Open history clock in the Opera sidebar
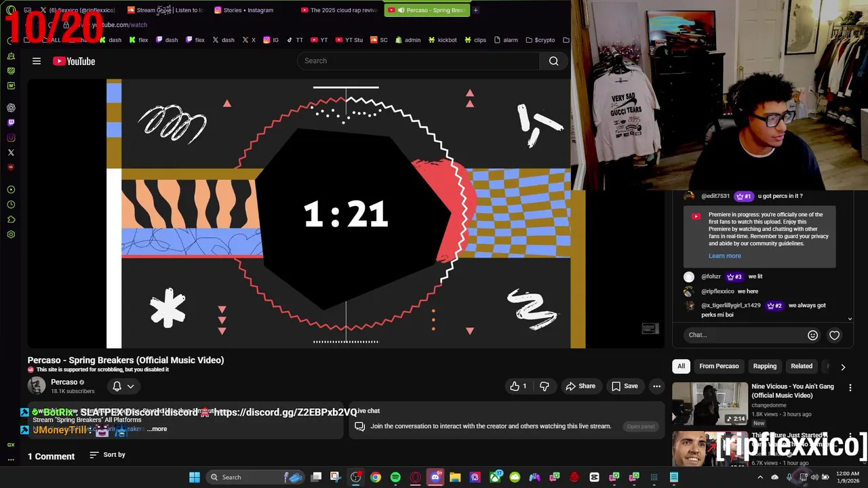 point(11,205)
